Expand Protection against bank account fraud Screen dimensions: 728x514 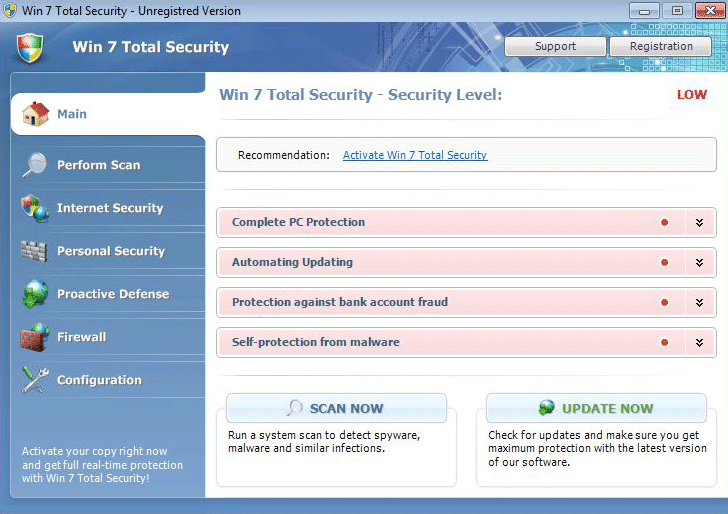tap(700, 302)
